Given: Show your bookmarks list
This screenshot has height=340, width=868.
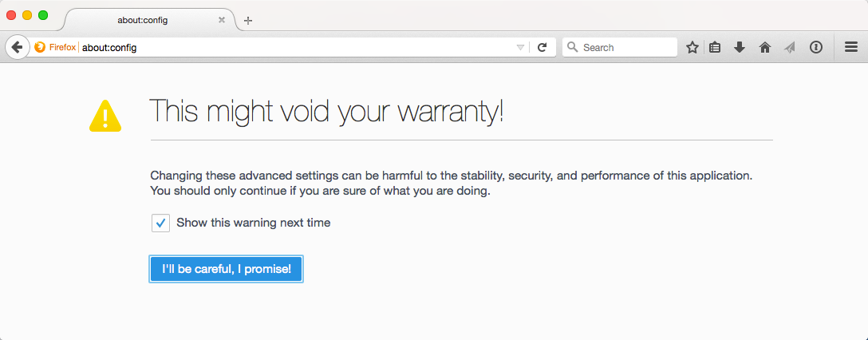Looking at the screenshot, I should 715,48.
